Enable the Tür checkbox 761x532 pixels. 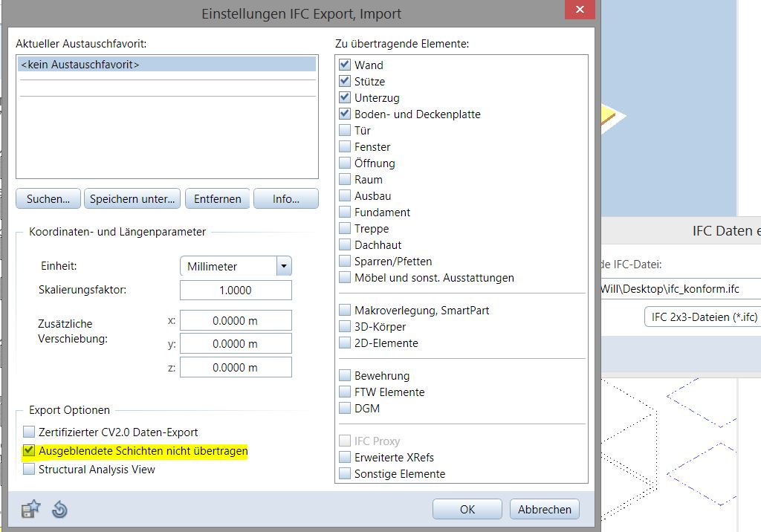coord(345,131)
